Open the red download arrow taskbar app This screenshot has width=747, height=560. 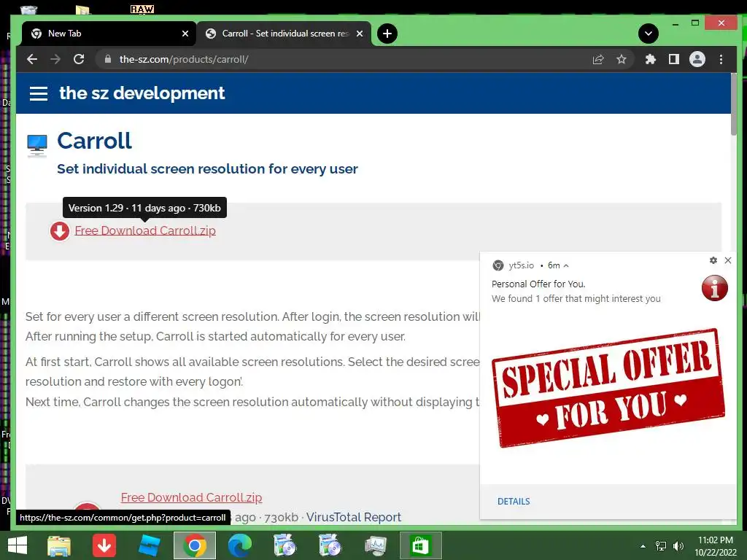click(104, 545)
